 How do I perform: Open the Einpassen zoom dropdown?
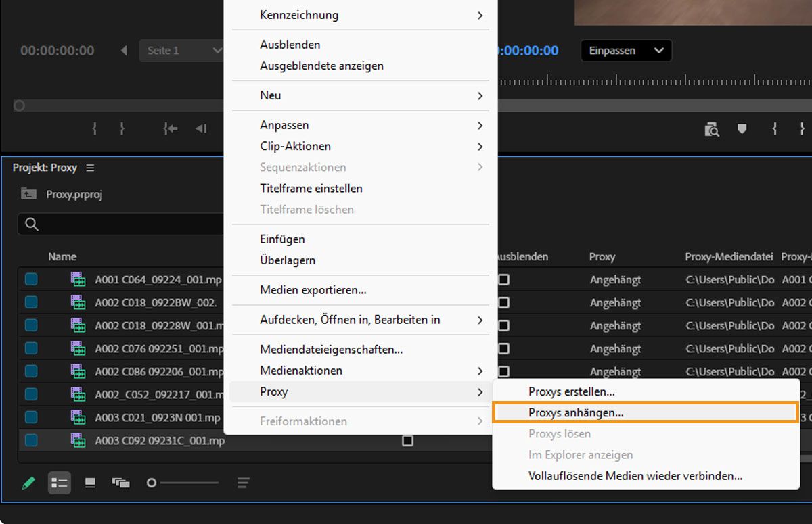pyautogui.click(x=625, y=50)
